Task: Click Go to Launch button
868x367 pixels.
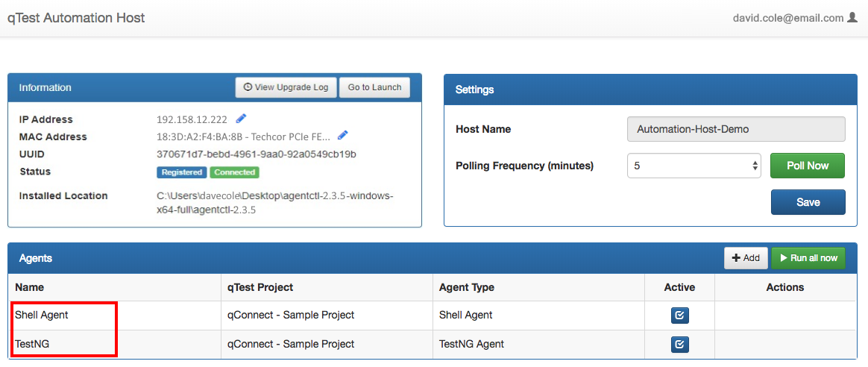Action: 374,87
